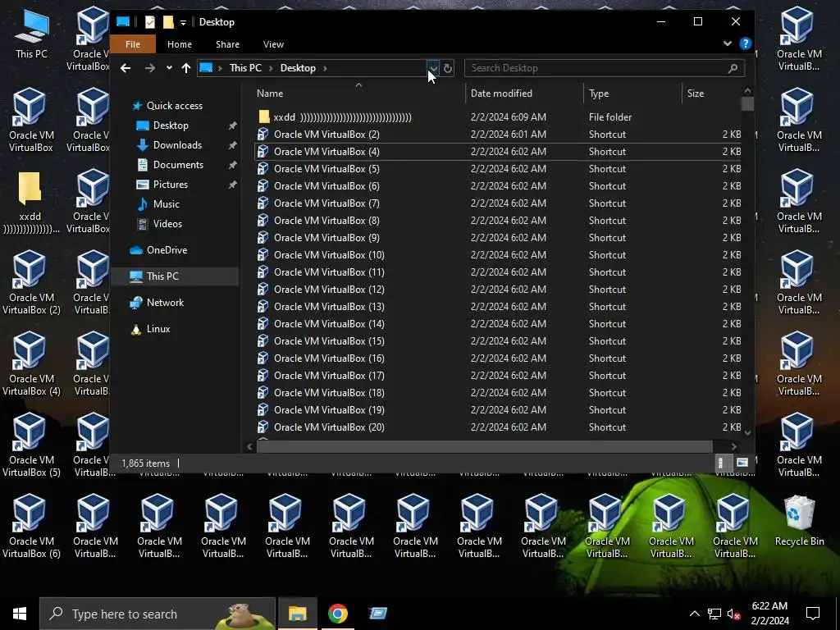Select Oracle VM VirtualBox (4) desktop shortcut

[x=31, y=364]
